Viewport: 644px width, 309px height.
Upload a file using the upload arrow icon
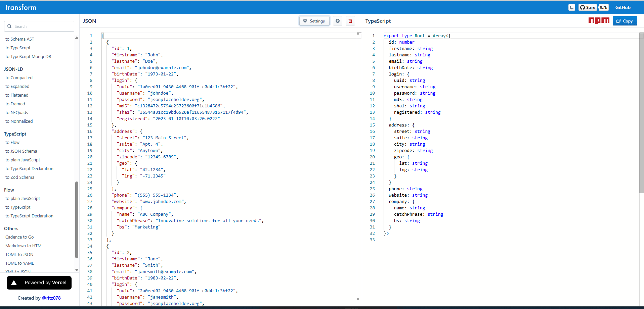click(x=337, y=20)
